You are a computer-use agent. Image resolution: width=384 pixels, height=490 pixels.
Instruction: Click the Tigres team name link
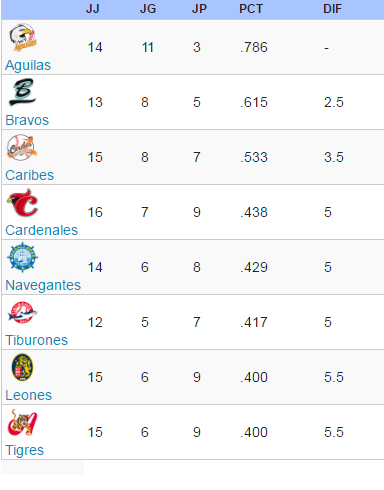coord(25,450)
